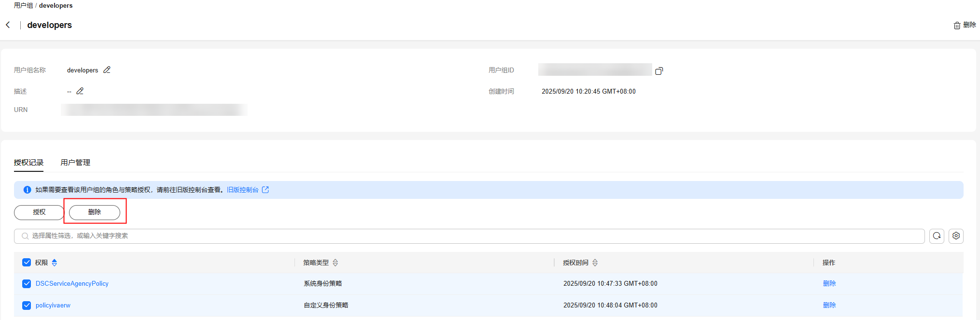The width and height of the screenshot is (980, 320).
Task: Uncheck the policyivaerw row checkbox
Action: (x=27, y=306)
